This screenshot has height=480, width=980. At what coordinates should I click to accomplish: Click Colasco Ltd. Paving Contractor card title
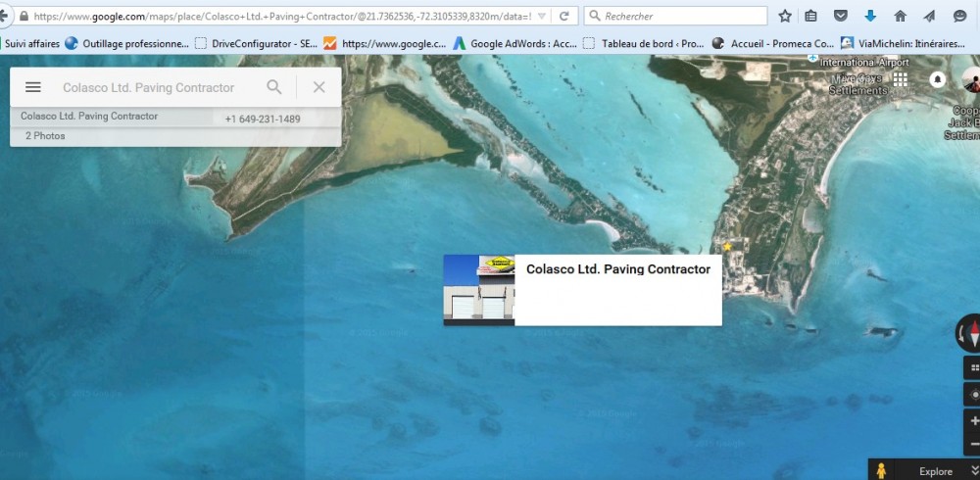(618, 269)
